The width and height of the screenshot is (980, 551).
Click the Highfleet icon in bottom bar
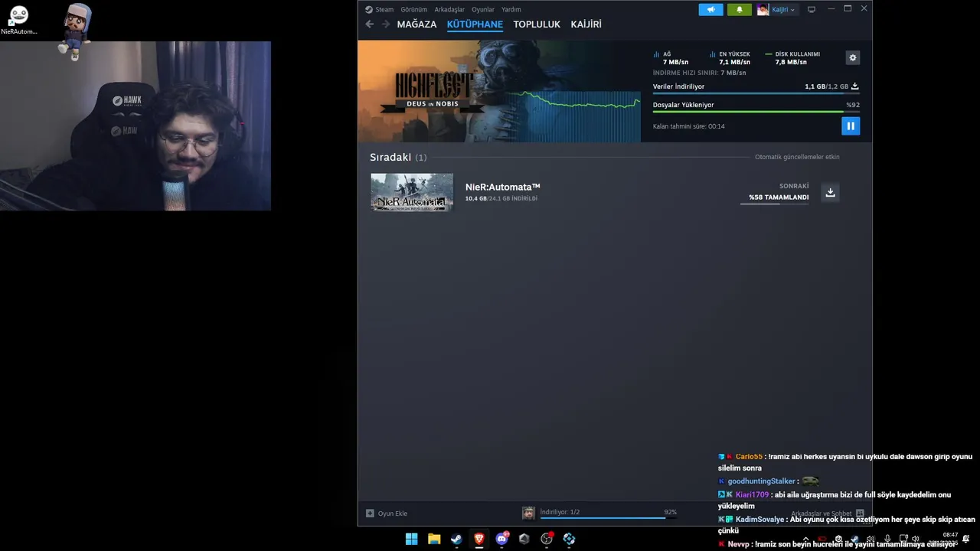(528, 513)
